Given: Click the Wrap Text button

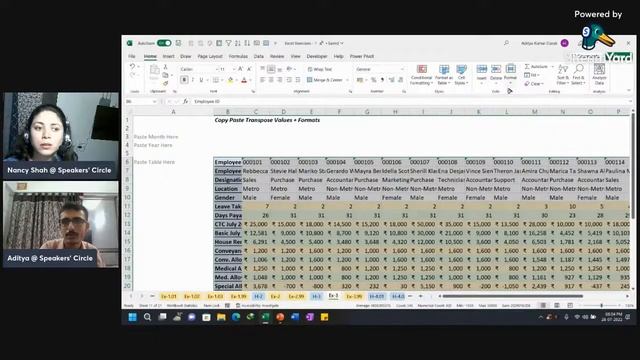Looking at the screenshot, I should pyautogui.click(x=320, y=69).
